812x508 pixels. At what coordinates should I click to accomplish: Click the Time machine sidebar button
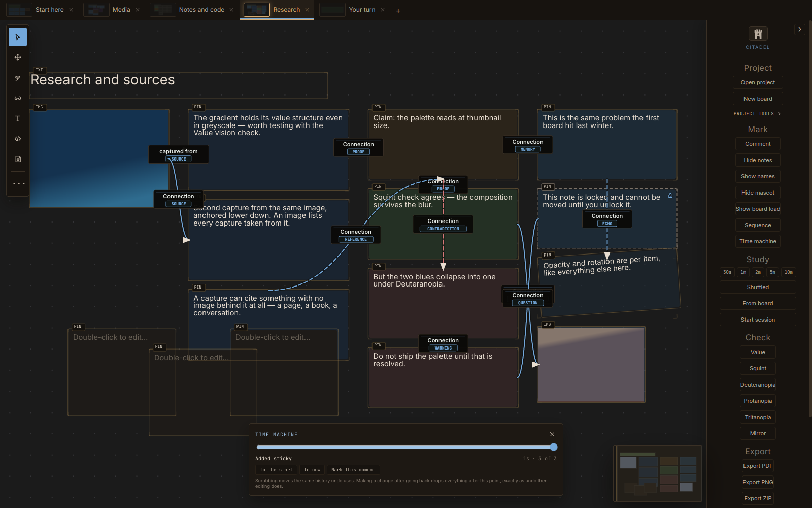click(758, 241)
